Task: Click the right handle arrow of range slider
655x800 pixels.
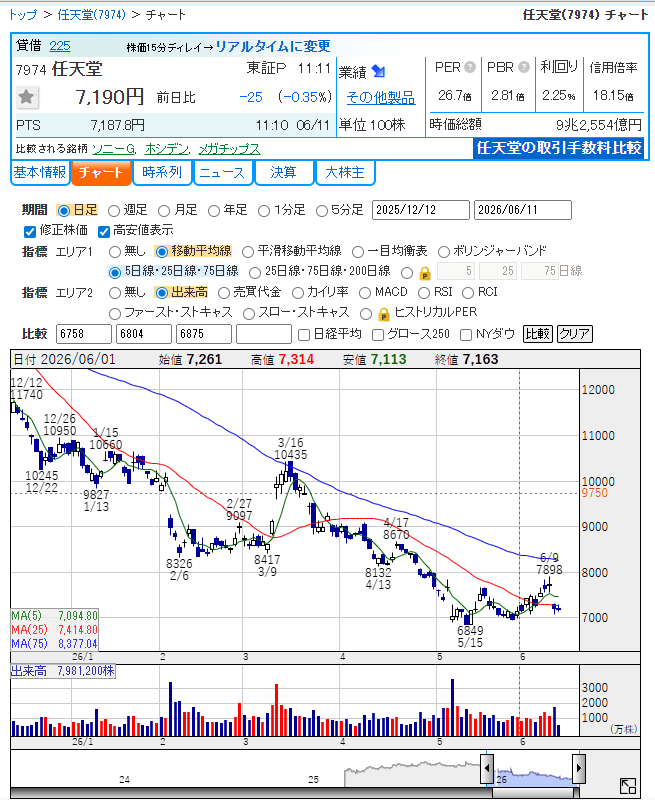Action: pyautogui.click(x=578, y=768)
